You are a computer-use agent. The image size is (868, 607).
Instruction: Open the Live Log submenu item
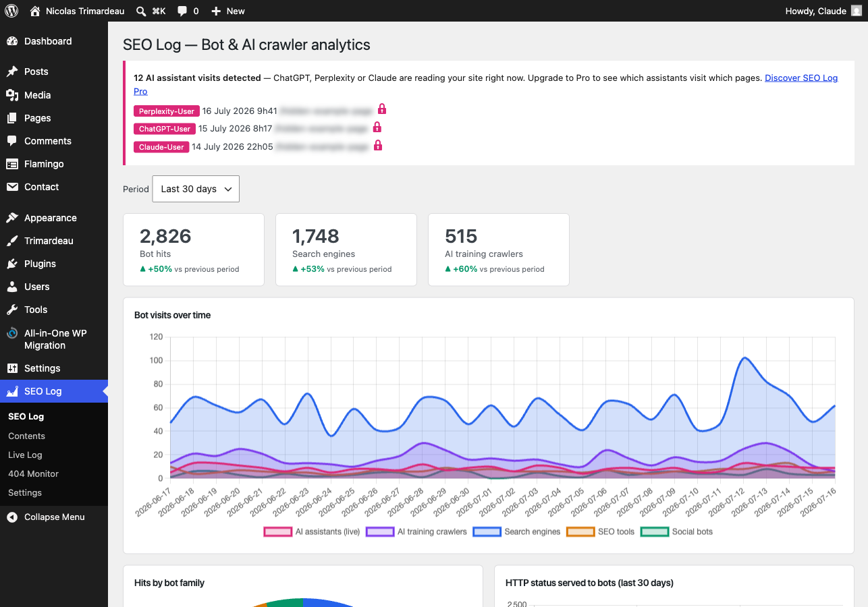pyautogui.click(x=25, y=455)
